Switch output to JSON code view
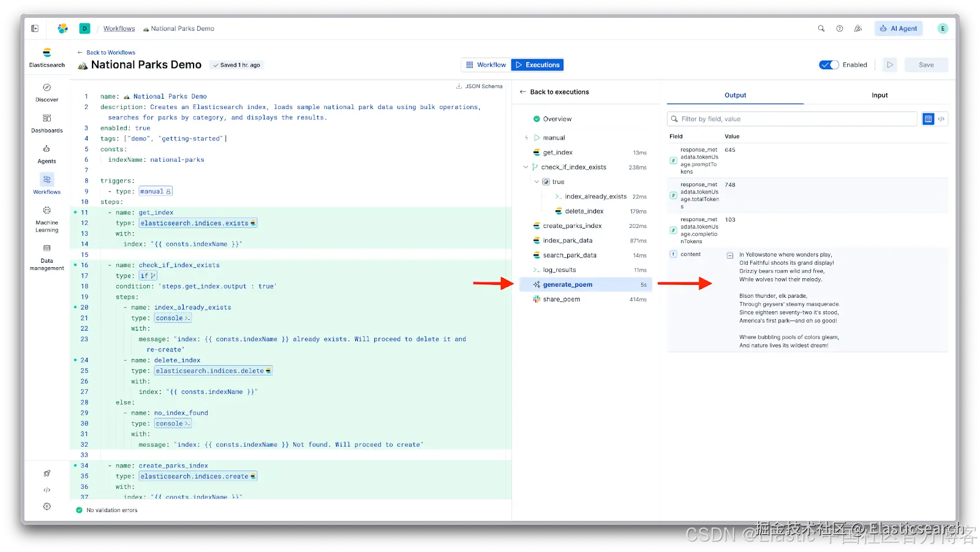Viewport: 980px width, 552px height. tap(941, 119)
